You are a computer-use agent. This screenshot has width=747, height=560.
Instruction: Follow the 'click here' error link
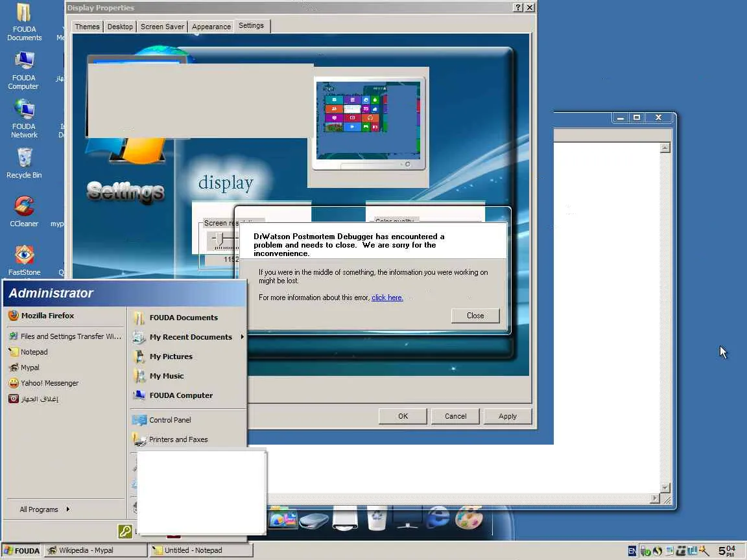[x=387, y=297]
